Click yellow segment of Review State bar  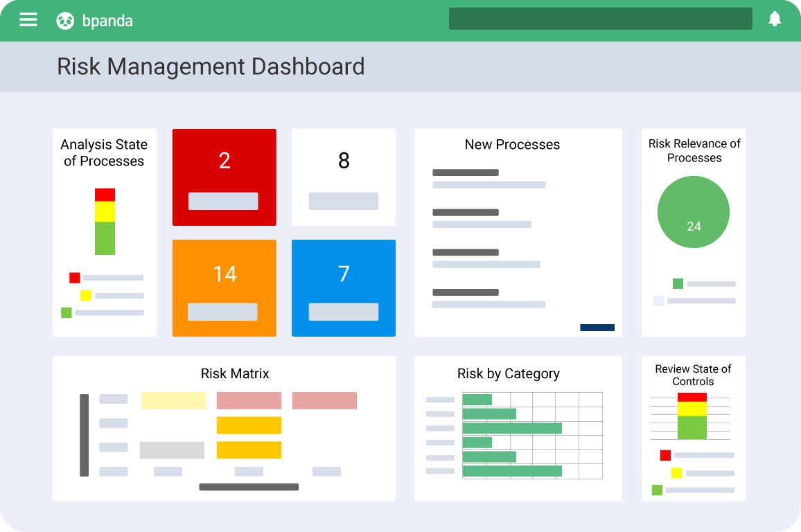[x=692, y=409]
